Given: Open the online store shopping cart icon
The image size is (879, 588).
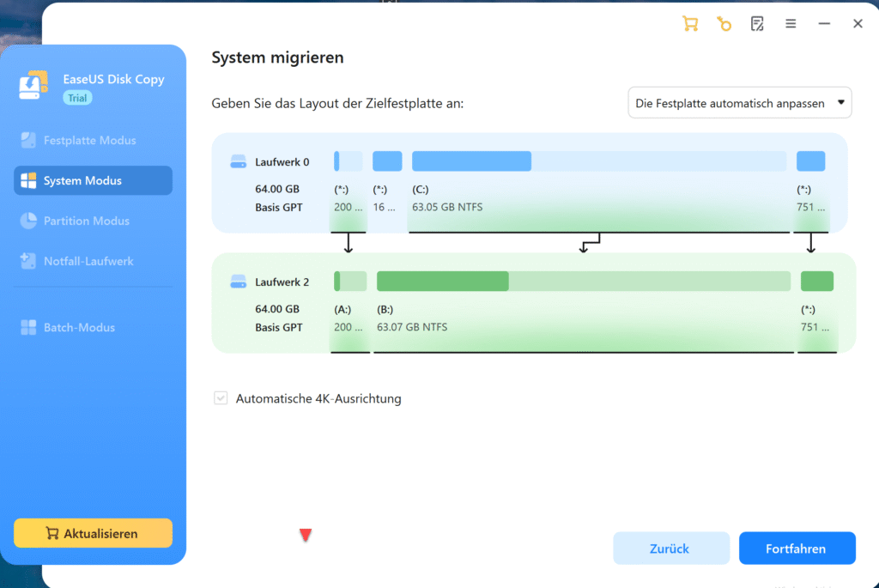Looking at the screenshot, I should pos(690,23).
